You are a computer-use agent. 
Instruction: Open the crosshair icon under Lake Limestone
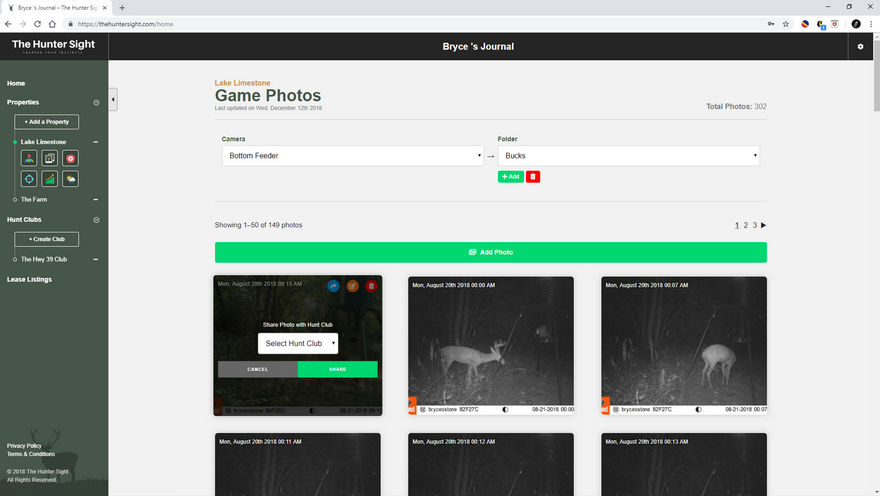tap(29, 179)
